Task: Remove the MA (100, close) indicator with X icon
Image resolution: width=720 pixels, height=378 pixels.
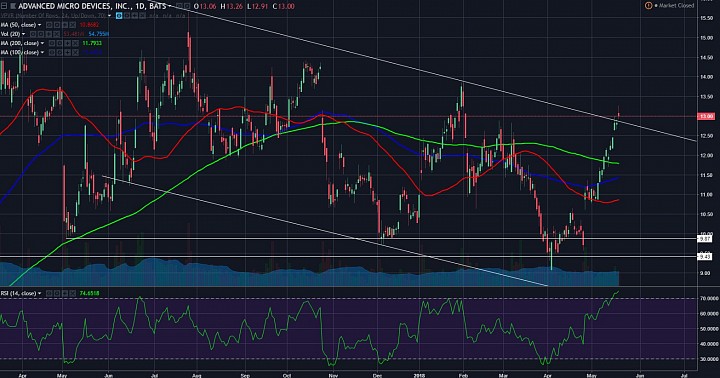Action: pyautogui.click(x=75, y=52)
